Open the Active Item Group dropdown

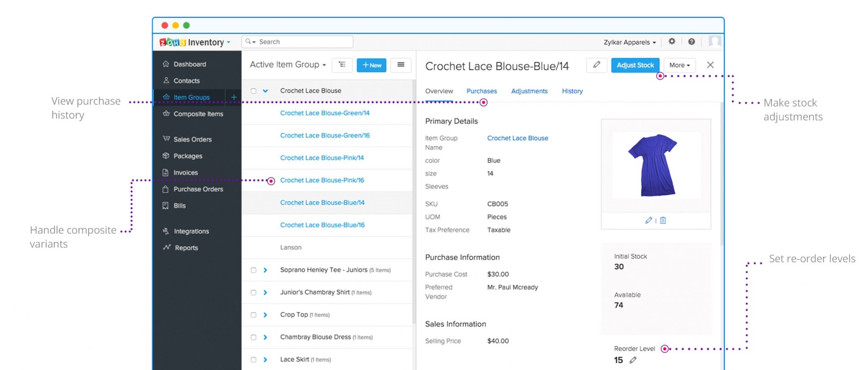tap(288, 65)
